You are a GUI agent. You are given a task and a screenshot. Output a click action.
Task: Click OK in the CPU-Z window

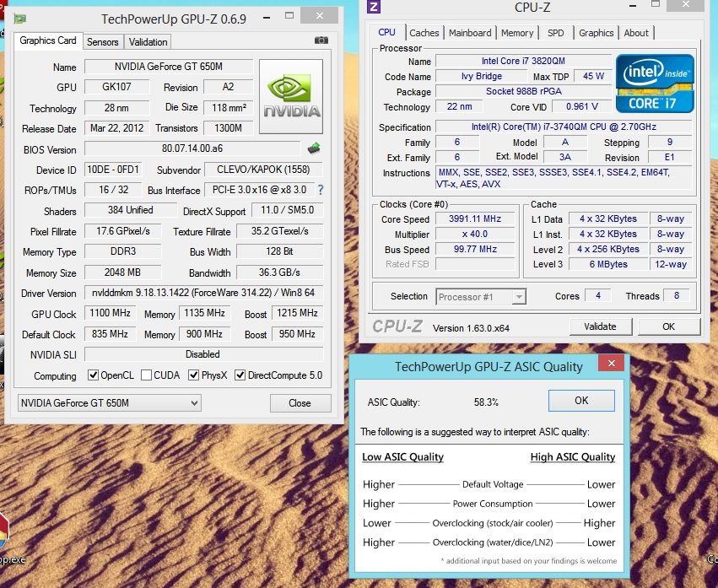click(x=668, y=326)
